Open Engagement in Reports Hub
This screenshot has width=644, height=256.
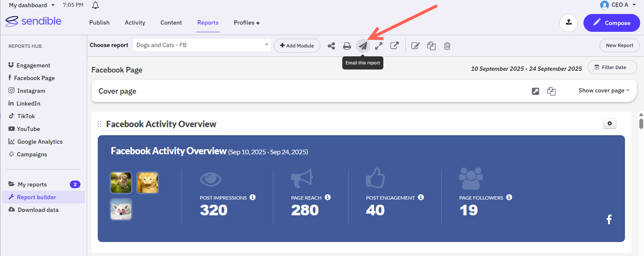pyautogui.click(x=29, y=65)
